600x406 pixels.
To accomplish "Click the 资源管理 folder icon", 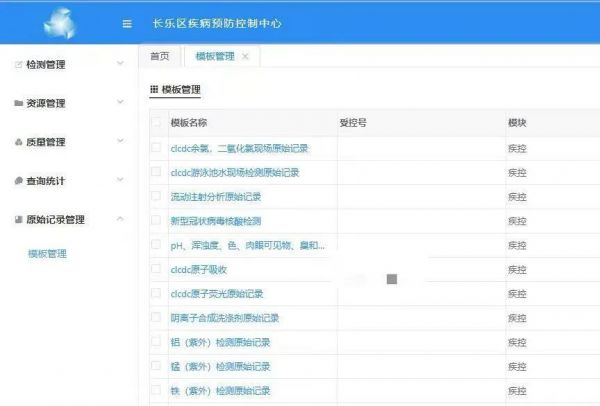I will click(x=18, y=103).
